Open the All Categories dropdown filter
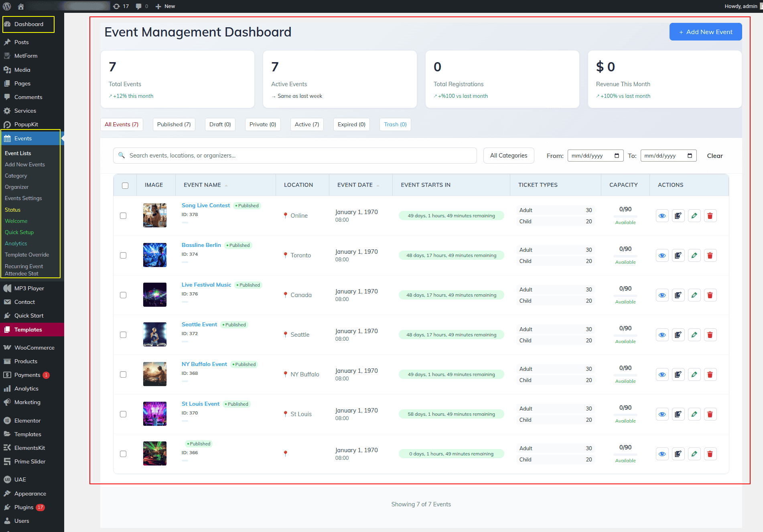Screen dimensions: 763x532 tap(508, 156)
